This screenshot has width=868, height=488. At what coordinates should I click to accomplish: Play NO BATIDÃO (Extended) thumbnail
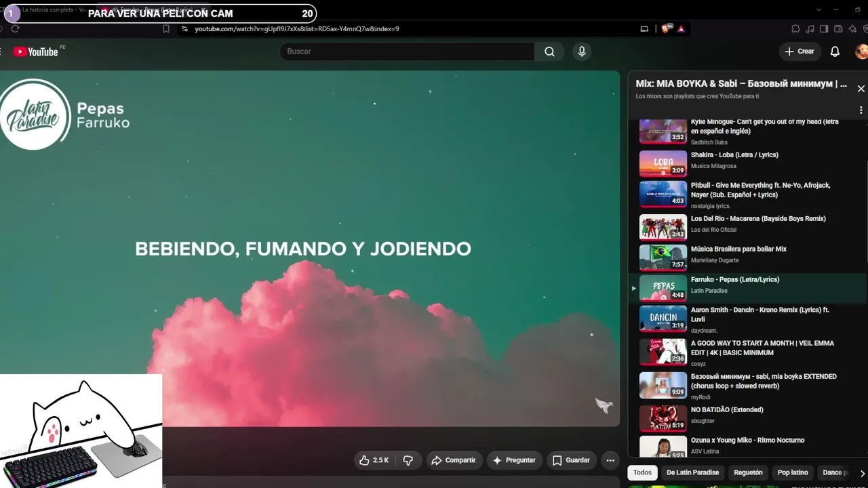663,418
